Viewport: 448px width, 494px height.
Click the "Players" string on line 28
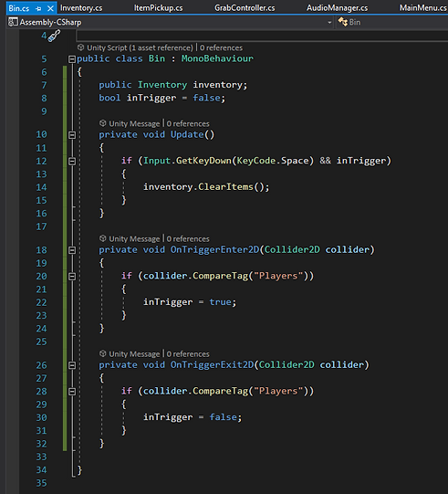click(x=278, y=392)
